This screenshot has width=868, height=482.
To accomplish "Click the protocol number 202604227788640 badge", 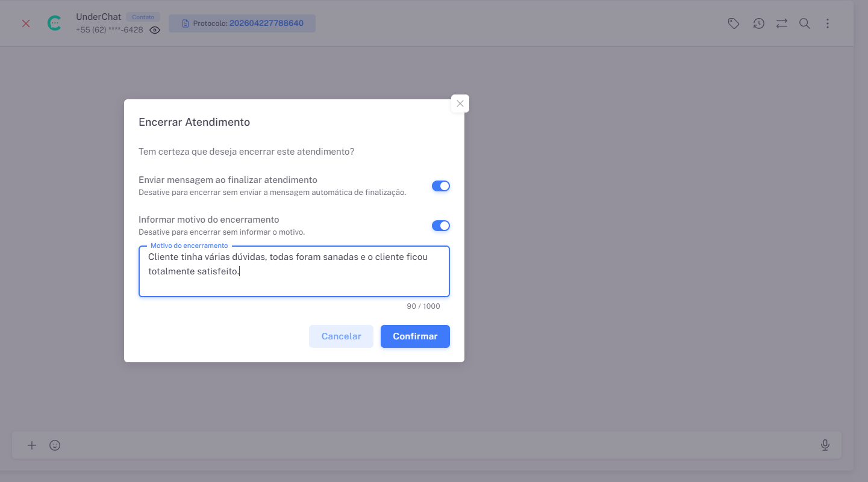I will point(242,23).
